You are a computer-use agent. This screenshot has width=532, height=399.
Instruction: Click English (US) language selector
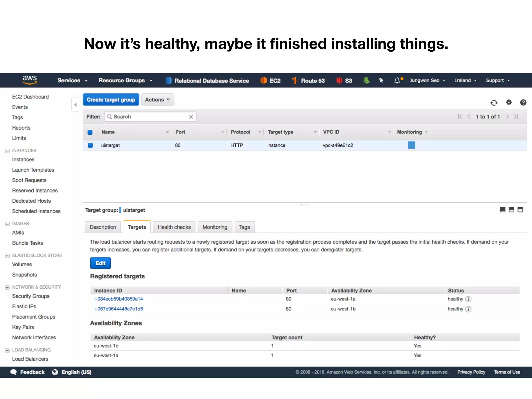(x=76, y=372)
